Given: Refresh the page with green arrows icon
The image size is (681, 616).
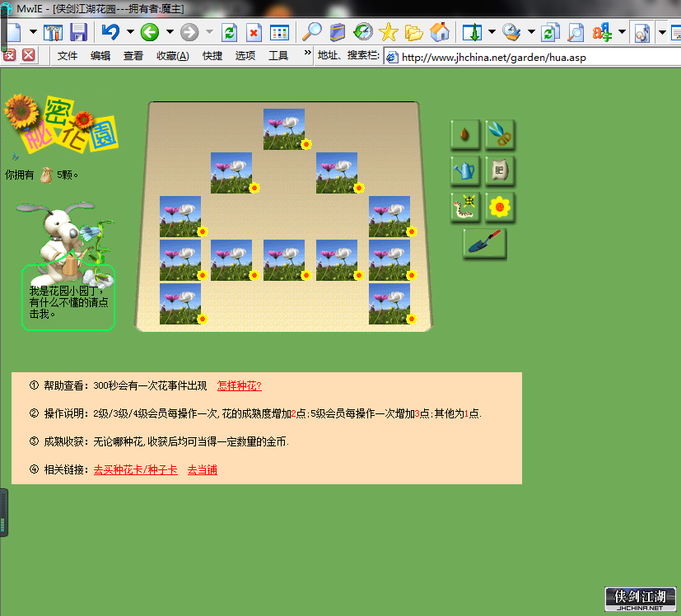Looking at the screenshot, I should (229, 32).
